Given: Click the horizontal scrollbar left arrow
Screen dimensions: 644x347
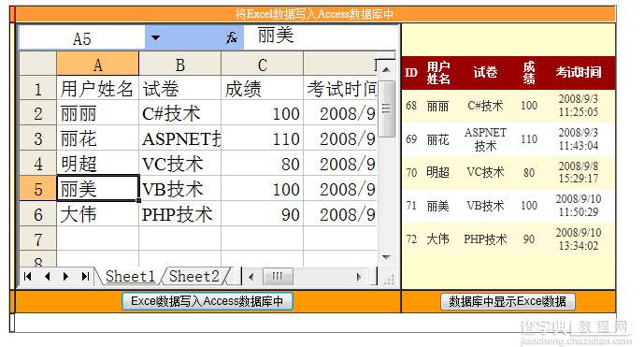Looking at the screenshot, I should [x=251, y=277].
